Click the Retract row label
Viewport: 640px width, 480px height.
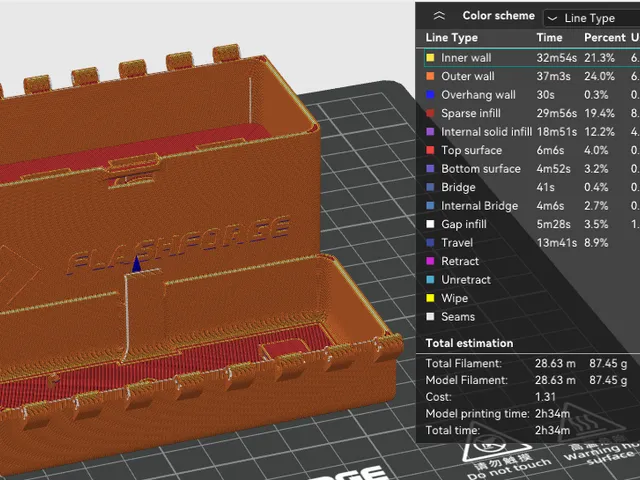point(460,261)
